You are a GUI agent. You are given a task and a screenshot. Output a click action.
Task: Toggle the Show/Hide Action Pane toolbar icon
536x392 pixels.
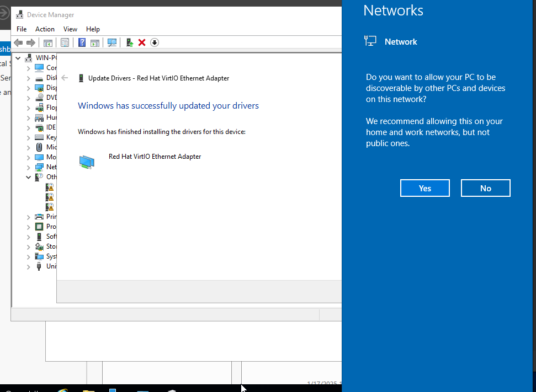click(x=95, y=42)
